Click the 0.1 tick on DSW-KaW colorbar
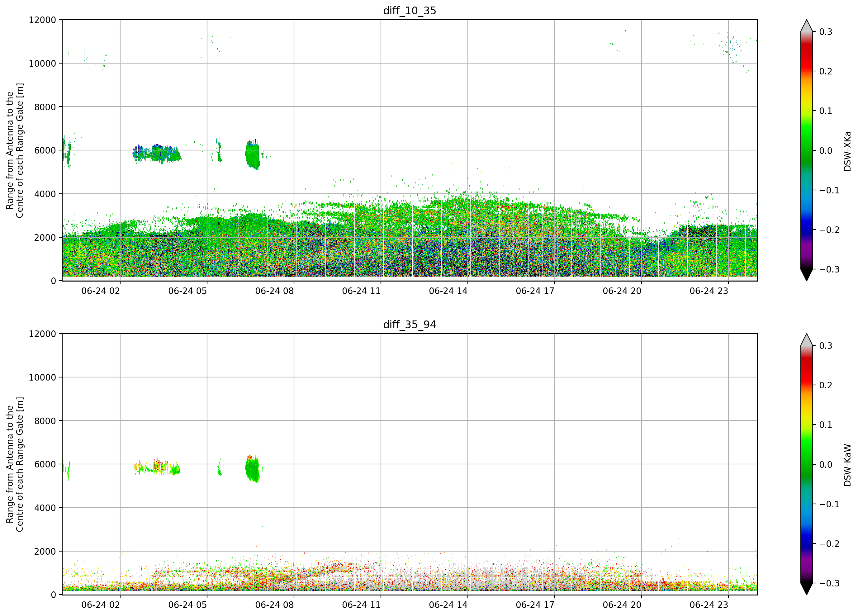 (826, 425)
